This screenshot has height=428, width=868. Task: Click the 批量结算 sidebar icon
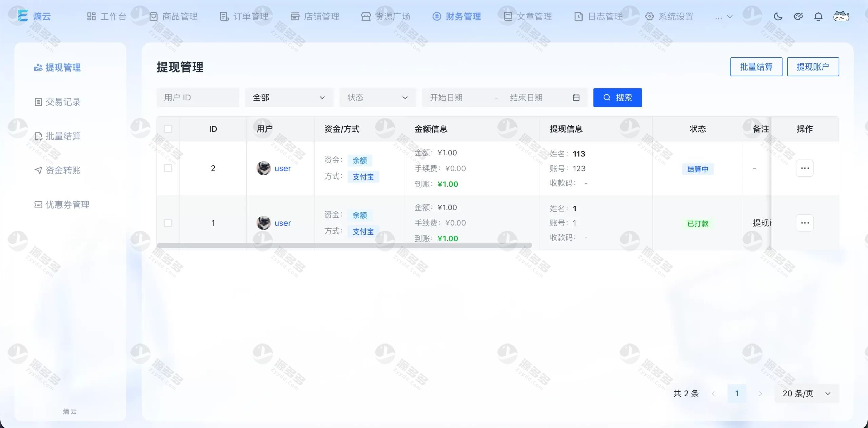pos(38,136)
